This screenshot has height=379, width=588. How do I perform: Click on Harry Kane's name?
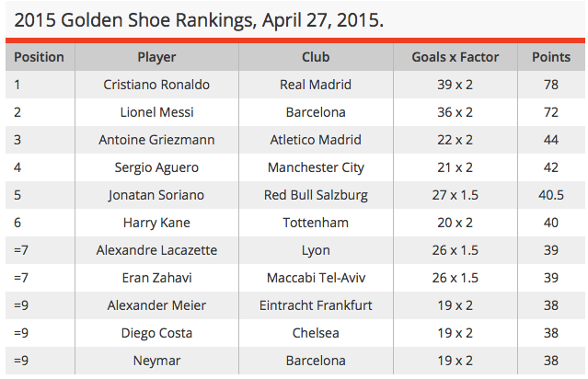[x=156, y=223]
